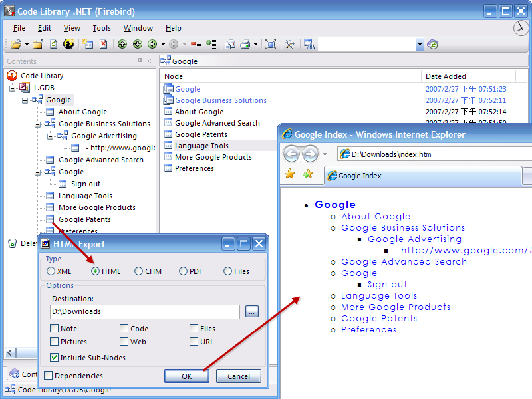Screen dimensions: 532x399
Task: Click the recycle bin icon in the Contents tree
Action: point(12,243)
